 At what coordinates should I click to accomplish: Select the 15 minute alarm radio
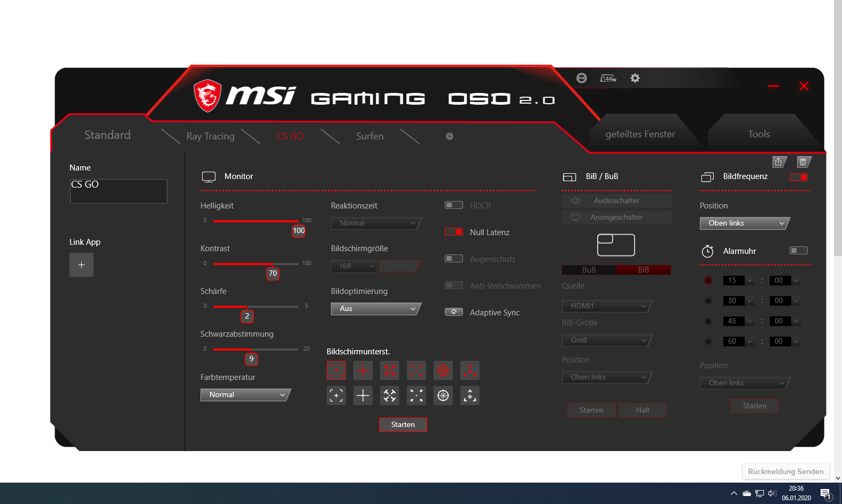pos(708,281)
